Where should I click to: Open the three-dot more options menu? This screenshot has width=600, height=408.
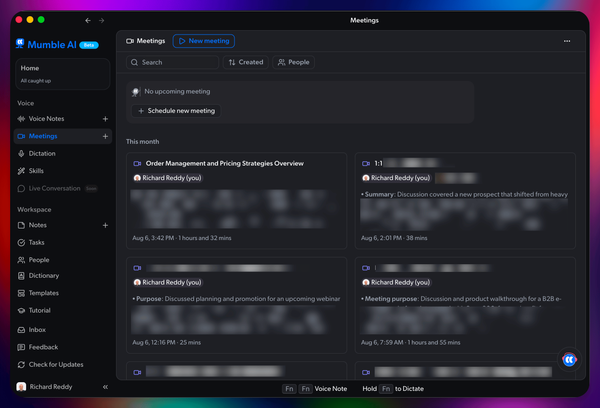[567, 41]
